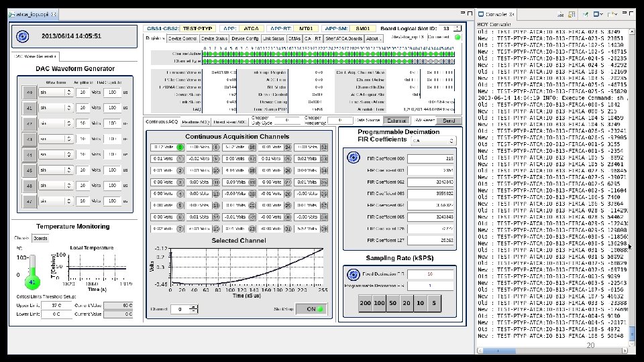644x362 pixels.
Task: Switch to the Realtime ACQ tab
Action: [195, 122]
